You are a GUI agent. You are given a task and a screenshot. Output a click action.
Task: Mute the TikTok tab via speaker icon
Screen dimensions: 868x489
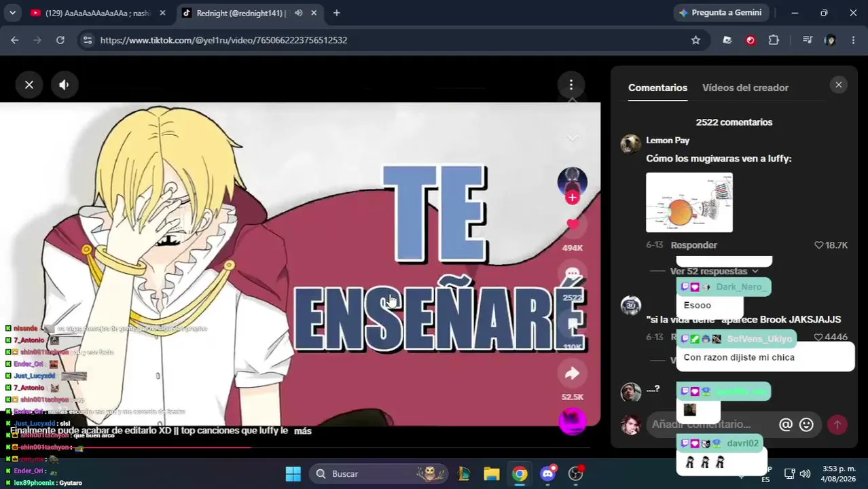tap(298, 13)
